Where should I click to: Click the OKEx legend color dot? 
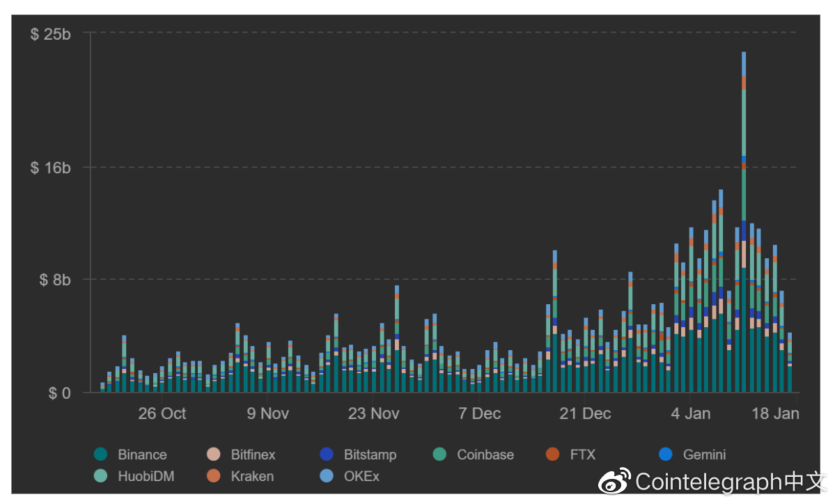(x=327, y=475)
